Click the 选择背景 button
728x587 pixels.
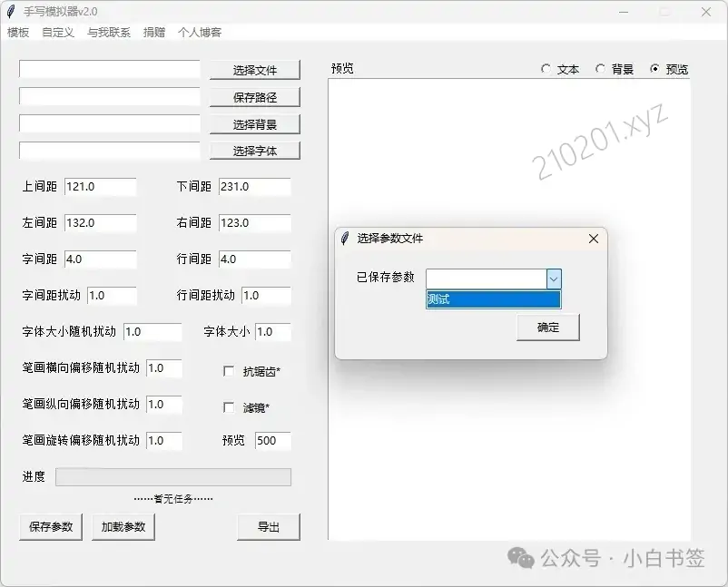click(x=254, y=124)
